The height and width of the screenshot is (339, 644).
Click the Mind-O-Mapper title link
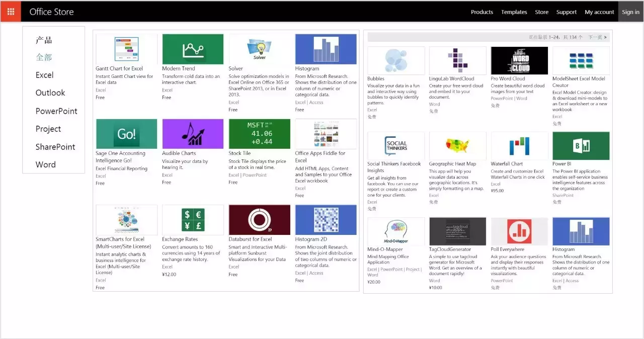385,249
